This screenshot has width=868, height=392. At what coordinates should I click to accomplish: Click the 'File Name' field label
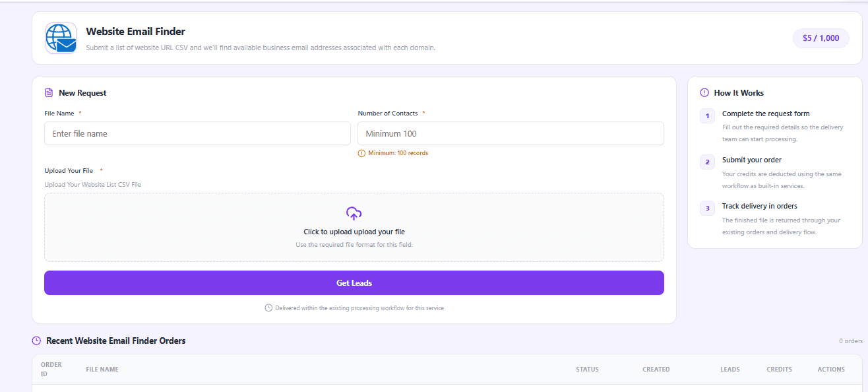pos(59,114)
